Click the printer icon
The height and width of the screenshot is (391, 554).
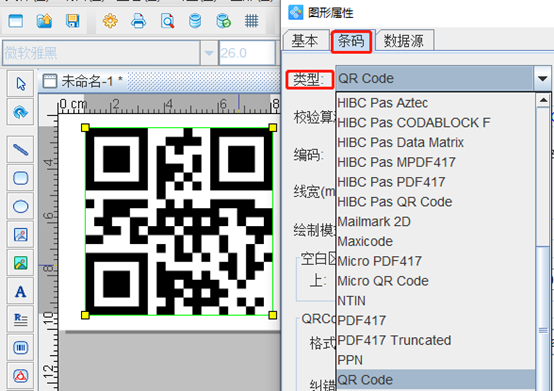pyautogui.click(x=138, y=21)
